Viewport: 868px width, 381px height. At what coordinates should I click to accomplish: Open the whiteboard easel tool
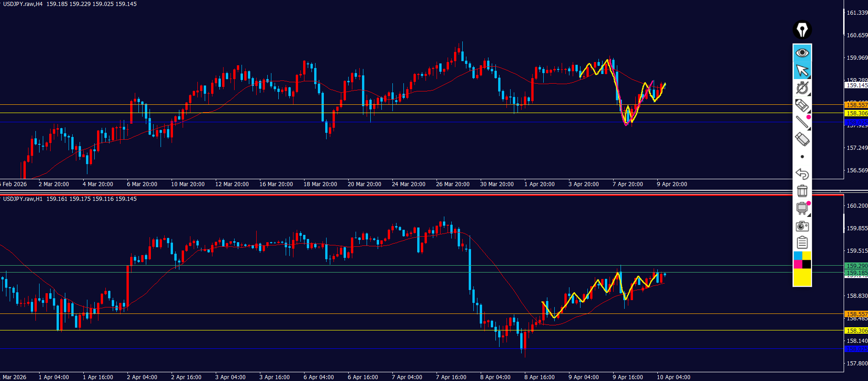[802, 208]
